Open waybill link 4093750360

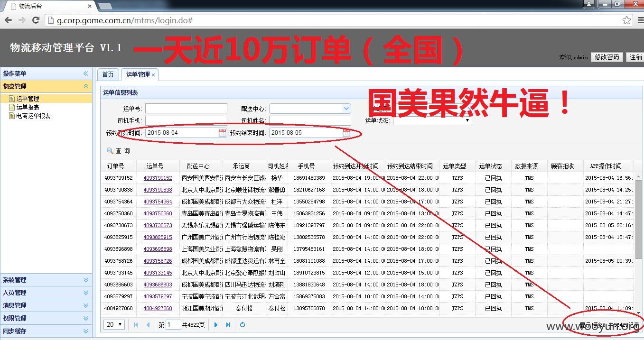[x=158, y=213]
